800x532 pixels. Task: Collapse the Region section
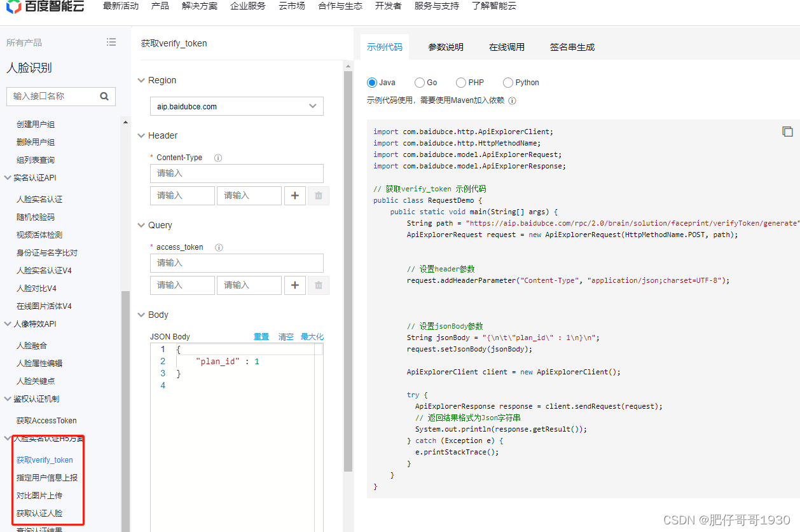[x=142, y=81]
